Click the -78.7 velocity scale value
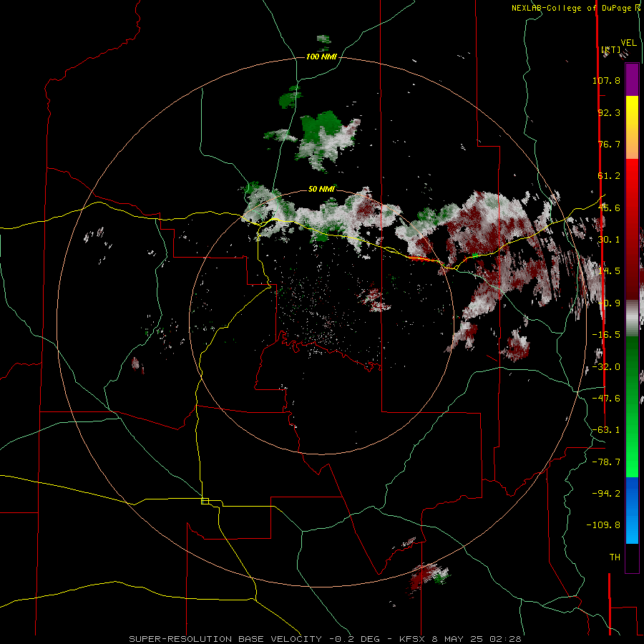This screenshot has width=644, height=644. (606, 462)
